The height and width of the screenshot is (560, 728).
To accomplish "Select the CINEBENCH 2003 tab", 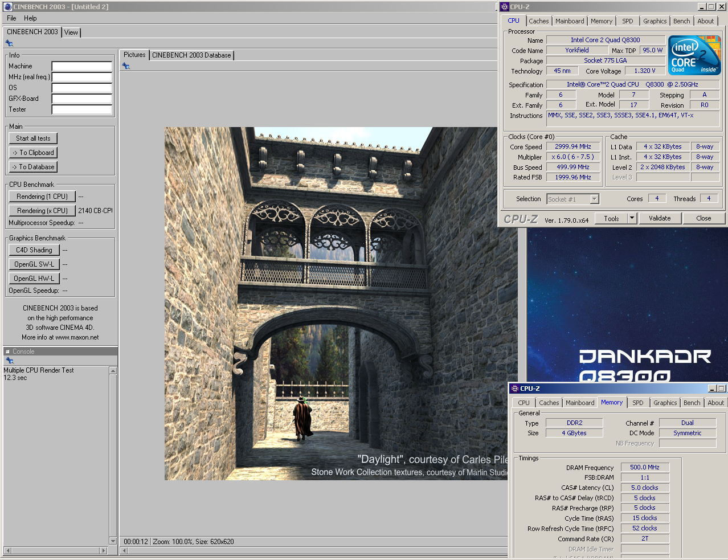I will (x=32, y=32).
